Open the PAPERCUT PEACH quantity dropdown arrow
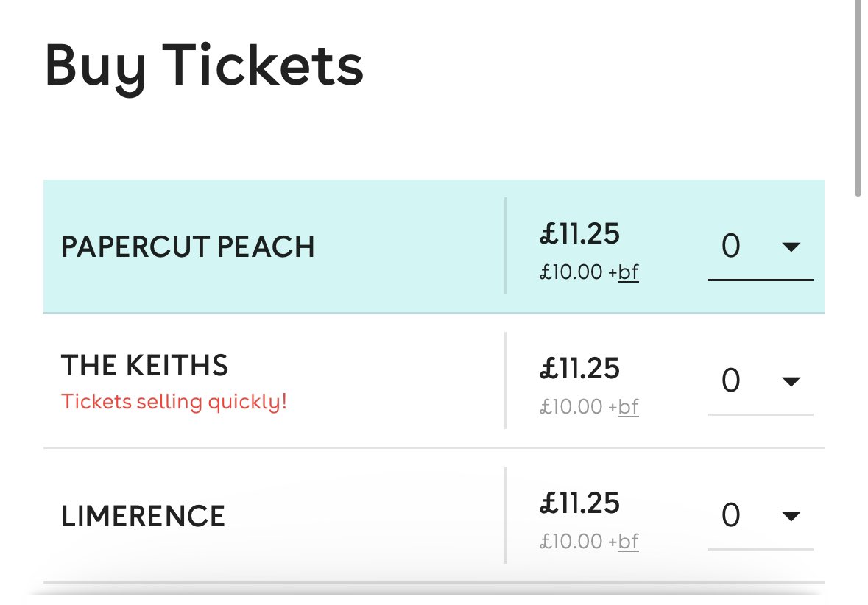Screen dimensions: 868x605 click(791, 247)
